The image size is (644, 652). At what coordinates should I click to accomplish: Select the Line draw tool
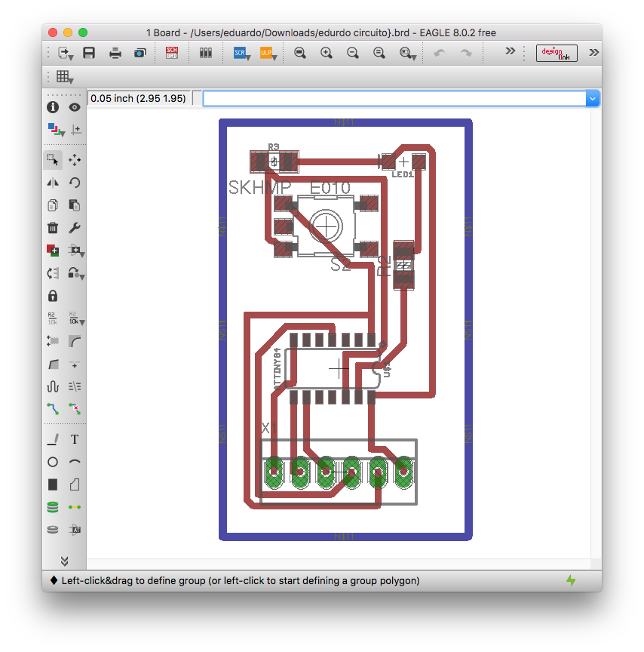tap(53, 439)
